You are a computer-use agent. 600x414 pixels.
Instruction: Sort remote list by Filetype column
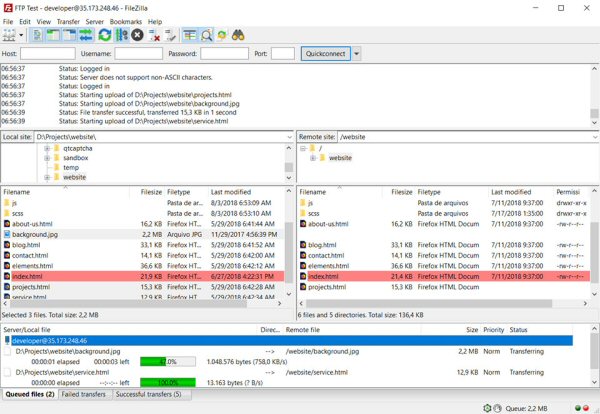click(429, 192)
